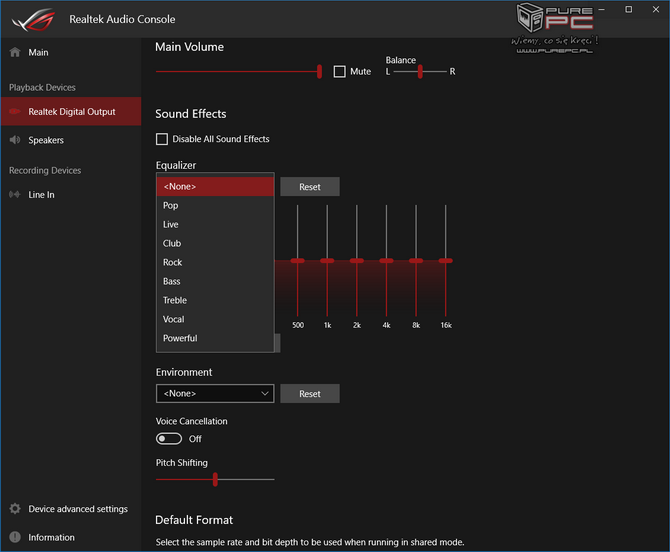This screenshot has height=552, width=670.
Task: Click the 500 Hz equalizer band slider
Action: click(x=298, y=261)
